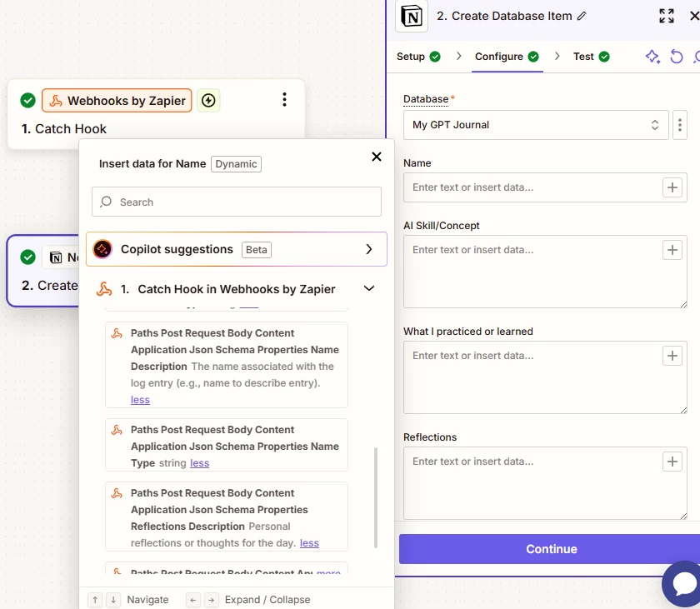Switch to the Configure tab
The image size is (700, 609).
[507, 57]
